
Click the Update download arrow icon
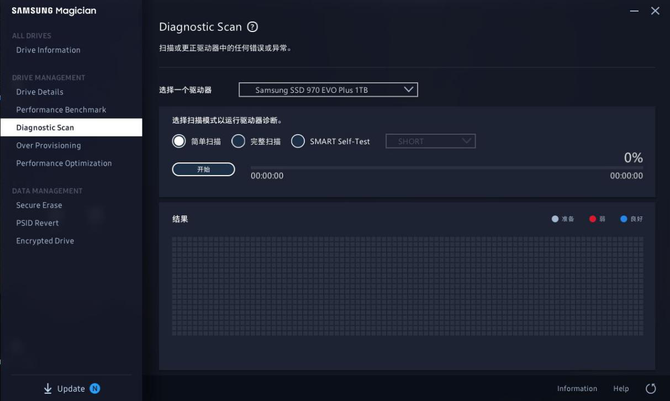47,388
